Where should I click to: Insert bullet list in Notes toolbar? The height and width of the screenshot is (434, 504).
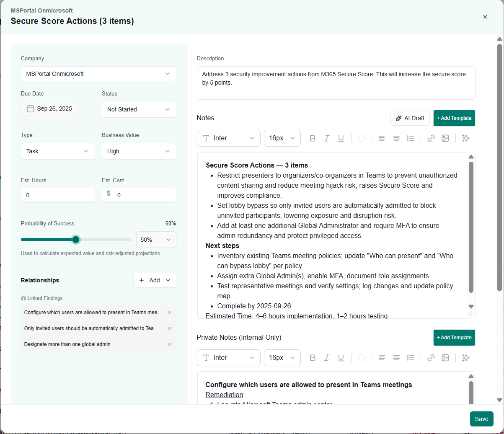pyautogui.click(x=411, y=138)
